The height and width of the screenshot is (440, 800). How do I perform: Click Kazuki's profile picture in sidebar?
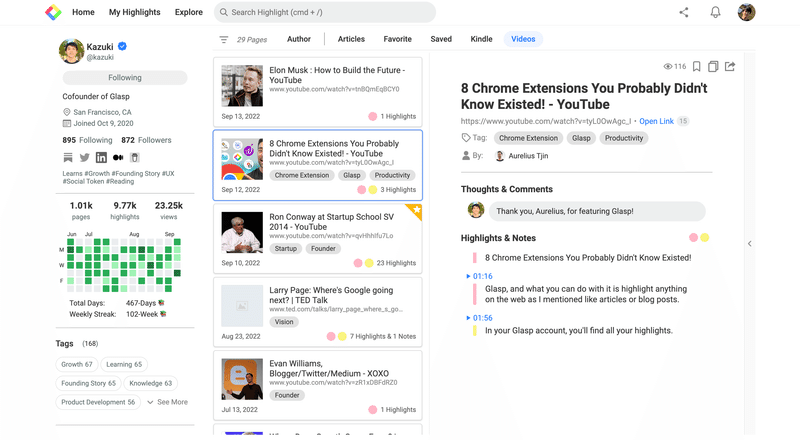(x=71, y=51)
